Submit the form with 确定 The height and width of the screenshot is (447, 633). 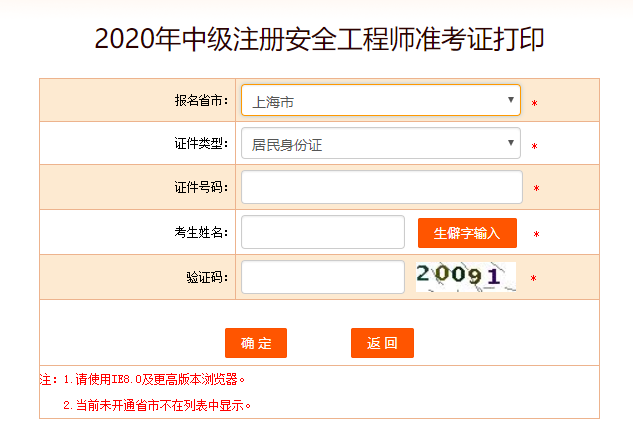click(256, 343)
